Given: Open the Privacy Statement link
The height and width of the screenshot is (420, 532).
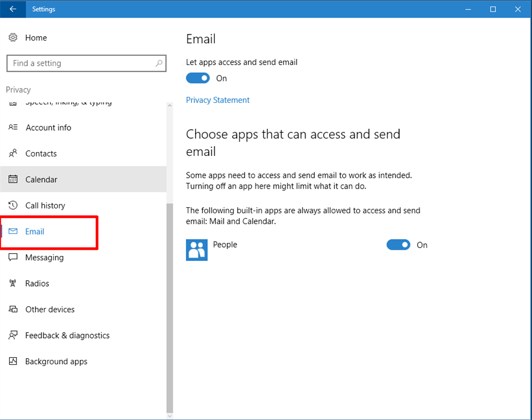Looking at the screenshot, I should [218, 100].
